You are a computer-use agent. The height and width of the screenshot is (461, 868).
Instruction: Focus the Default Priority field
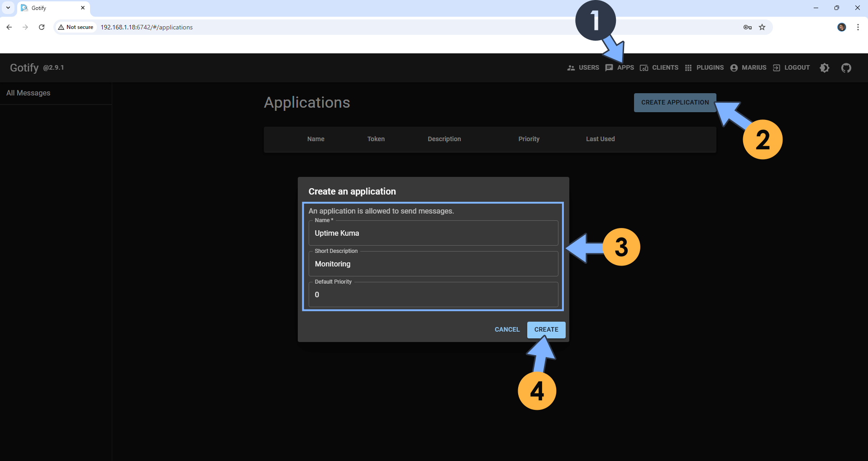point(433,295)
